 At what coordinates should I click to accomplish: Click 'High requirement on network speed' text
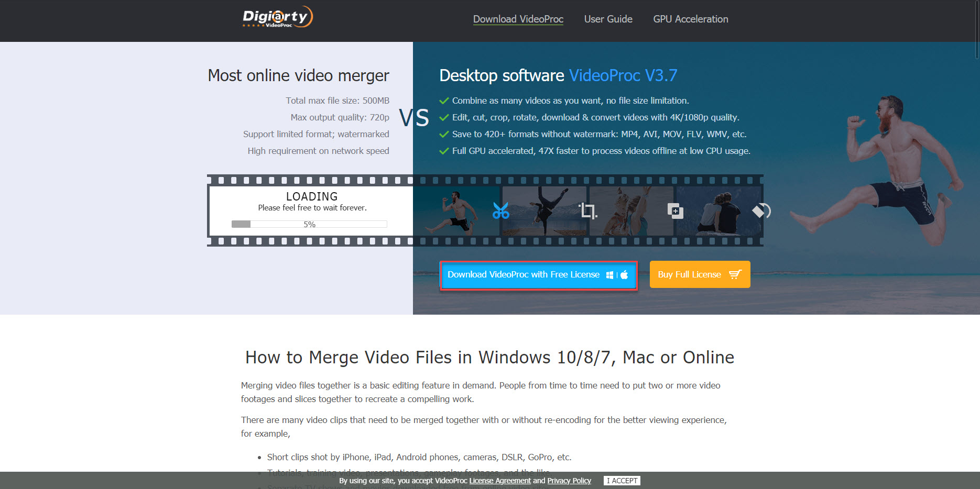click(x=319, y=151)
